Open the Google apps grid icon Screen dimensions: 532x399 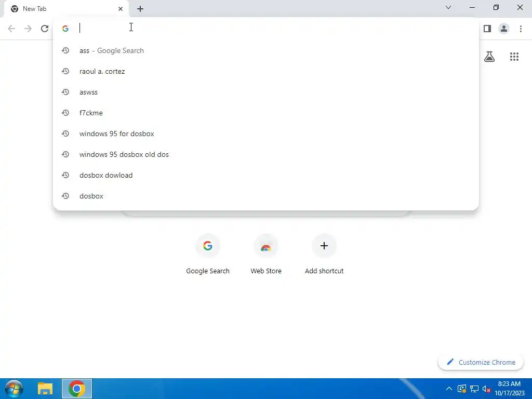pos(514,56)
